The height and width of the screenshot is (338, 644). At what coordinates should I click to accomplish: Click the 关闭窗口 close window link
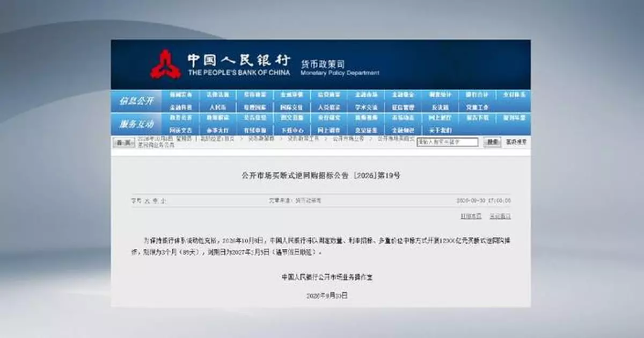pos(500,216)
